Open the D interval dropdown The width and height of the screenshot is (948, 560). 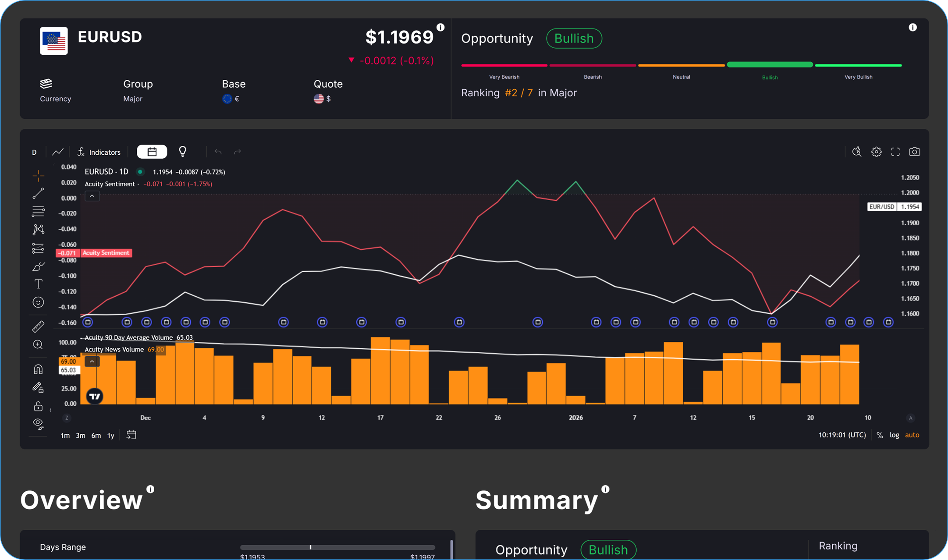[34, 152]
